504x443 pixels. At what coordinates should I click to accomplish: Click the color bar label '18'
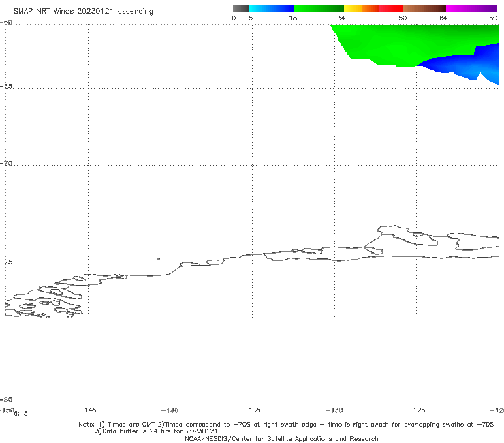pyautogui.click(x=293, y=18)
